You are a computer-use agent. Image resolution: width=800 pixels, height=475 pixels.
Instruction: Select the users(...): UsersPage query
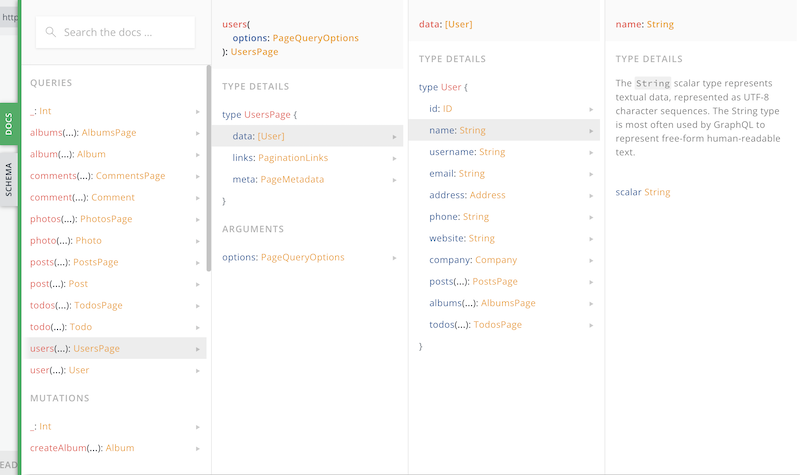76,348
